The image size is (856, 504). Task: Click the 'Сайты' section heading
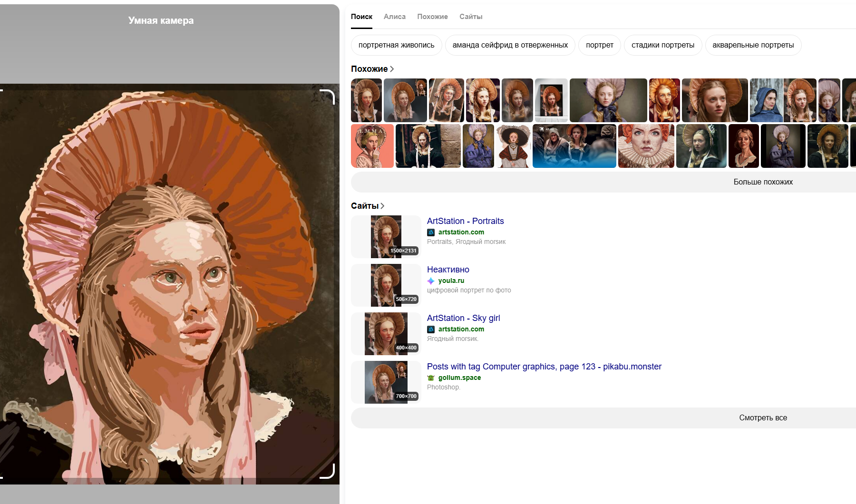365,206
